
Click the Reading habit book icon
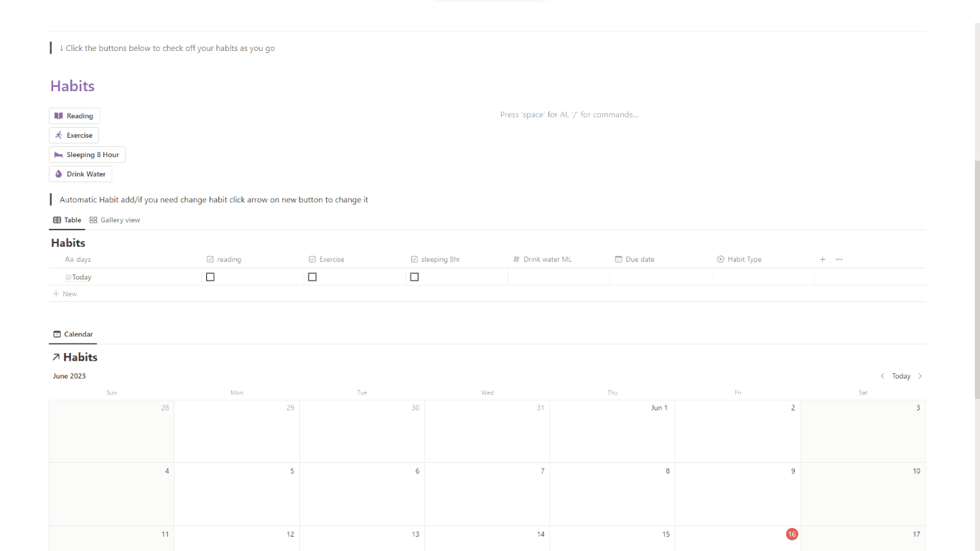tap(59, 116)
